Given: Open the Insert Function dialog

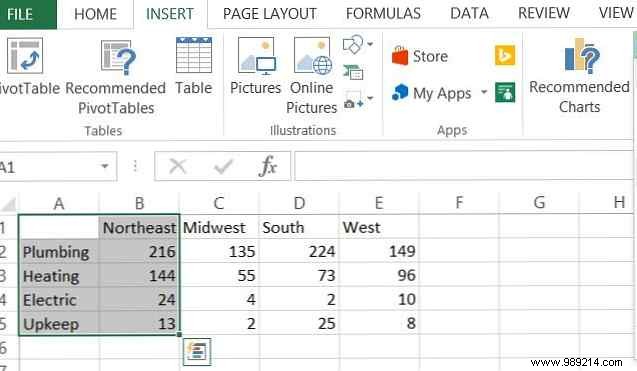Looking at the screenshot, I should 268,166.
